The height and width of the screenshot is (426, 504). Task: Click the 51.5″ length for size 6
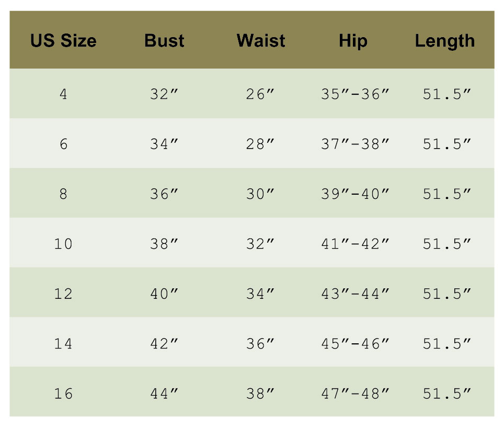click(447, 144)
